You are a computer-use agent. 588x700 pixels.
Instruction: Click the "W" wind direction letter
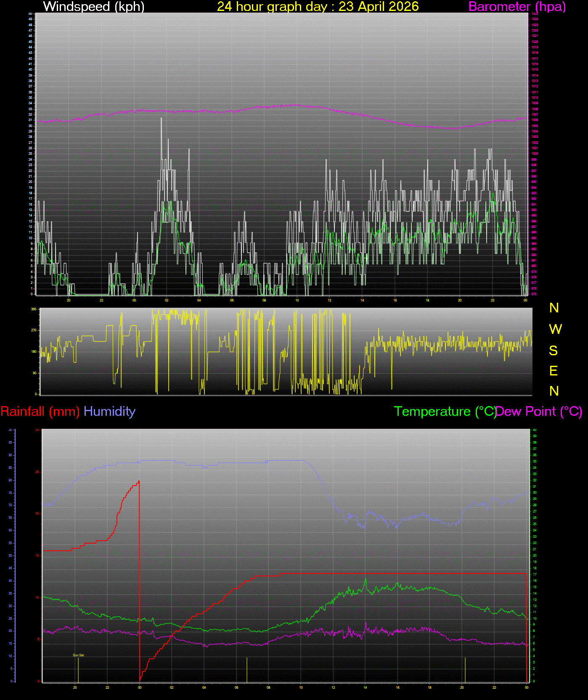coord(555,329)
